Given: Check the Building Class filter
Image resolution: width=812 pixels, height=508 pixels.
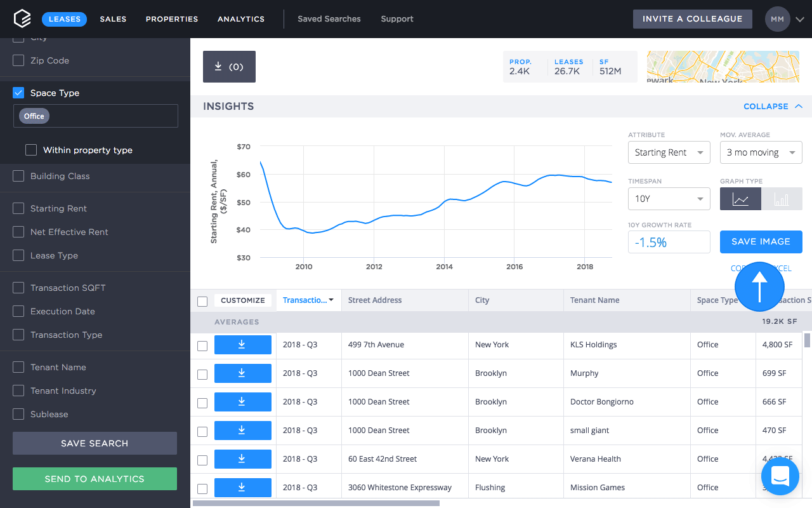Looking at the screenshot, I should click(x=18, y=176).
